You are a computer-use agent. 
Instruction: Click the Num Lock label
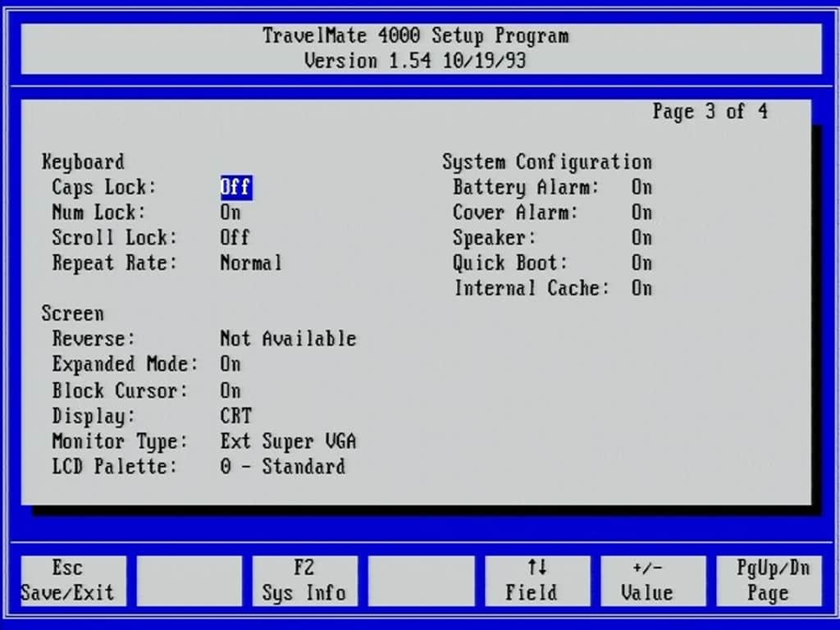pyautogui.click(x=98, y=212)
